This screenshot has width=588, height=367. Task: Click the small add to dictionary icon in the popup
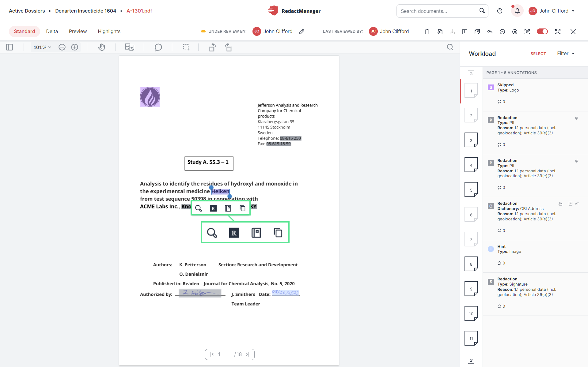coord(228,208)
